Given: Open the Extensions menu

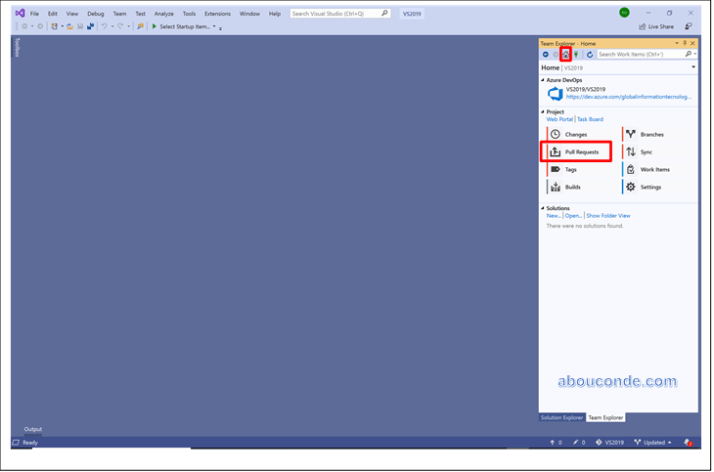Looking at the screenshot, I should (217, 13).
